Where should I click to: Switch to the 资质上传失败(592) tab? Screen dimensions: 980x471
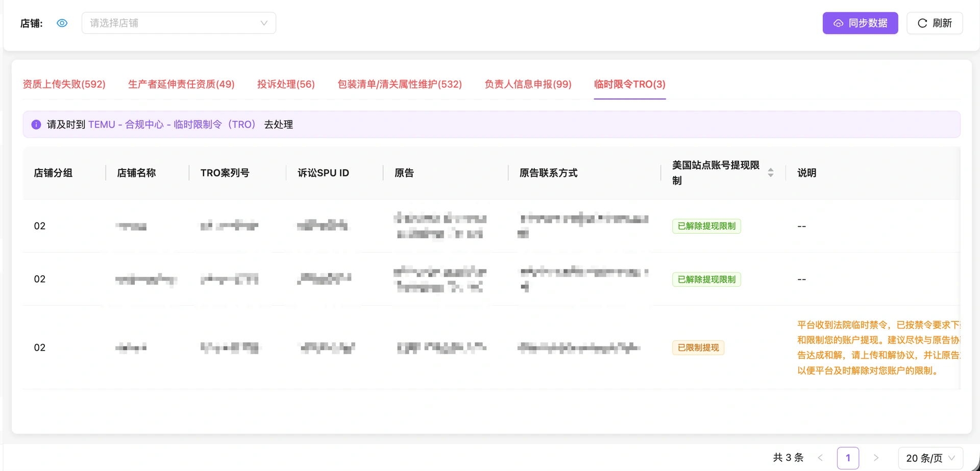[x=64, y=84]
